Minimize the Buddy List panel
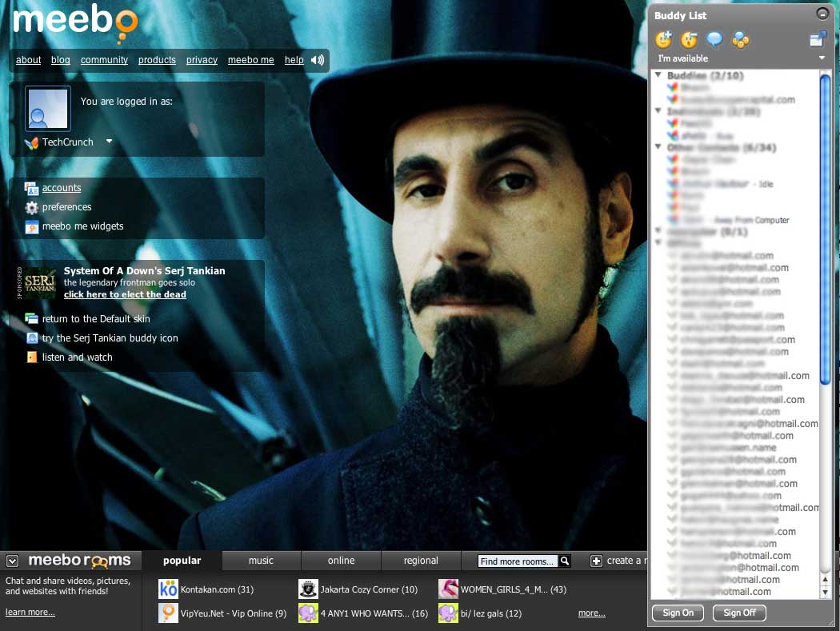Viewport: 840px width, 631px height. [x=822, y=14]
